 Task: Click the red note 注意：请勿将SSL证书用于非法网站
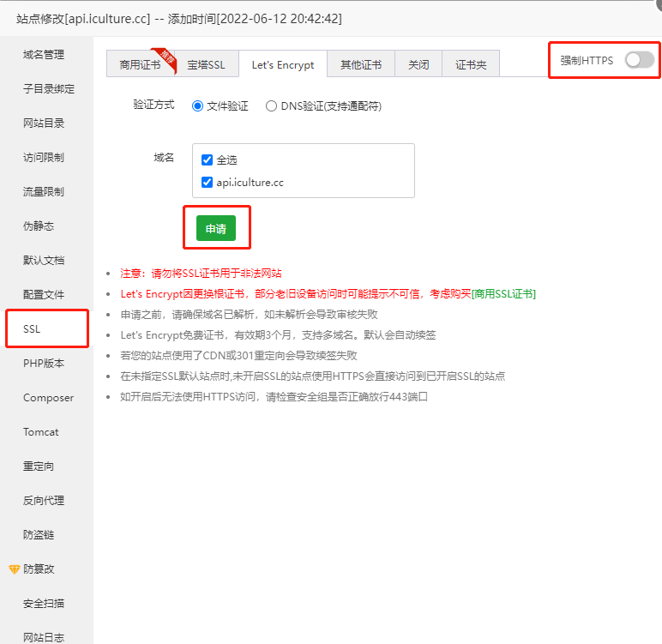click(x=201, y=274)
